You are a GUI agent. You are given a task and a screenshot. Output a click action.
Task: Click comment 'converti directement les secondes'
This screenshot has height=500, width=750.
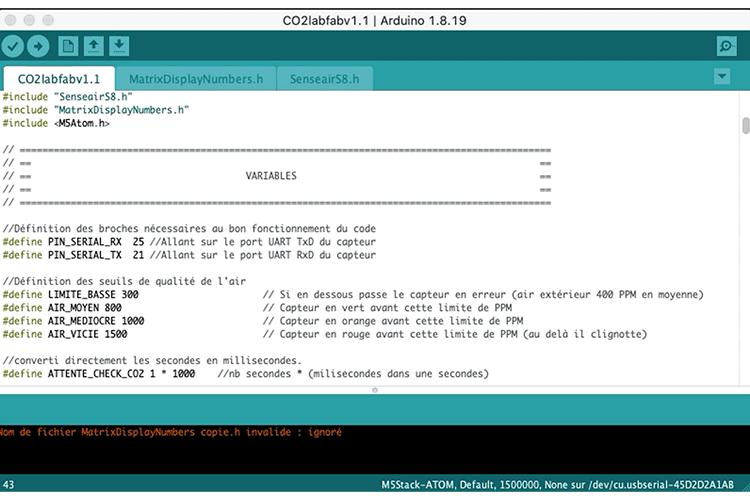tap(152, 360)
